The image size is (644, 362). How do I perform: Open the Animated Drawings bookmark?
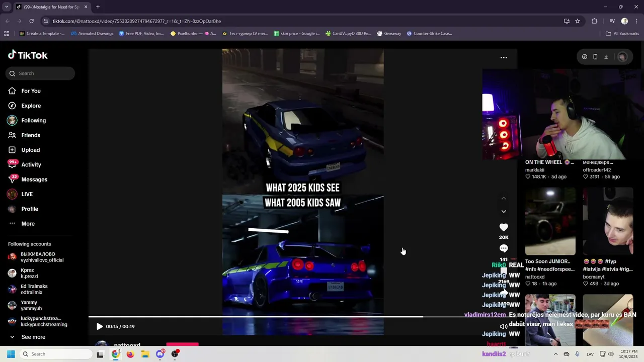click(92, 34)
